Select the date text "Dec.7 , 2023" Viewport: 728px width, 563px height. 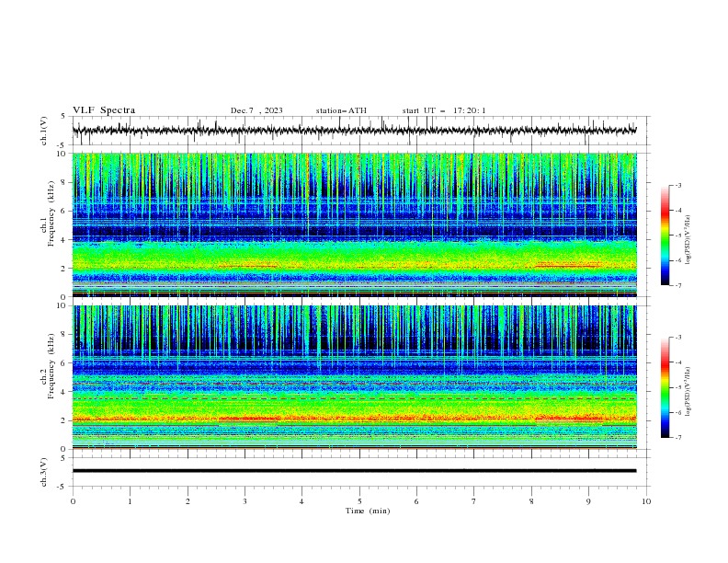click(256, 110)
